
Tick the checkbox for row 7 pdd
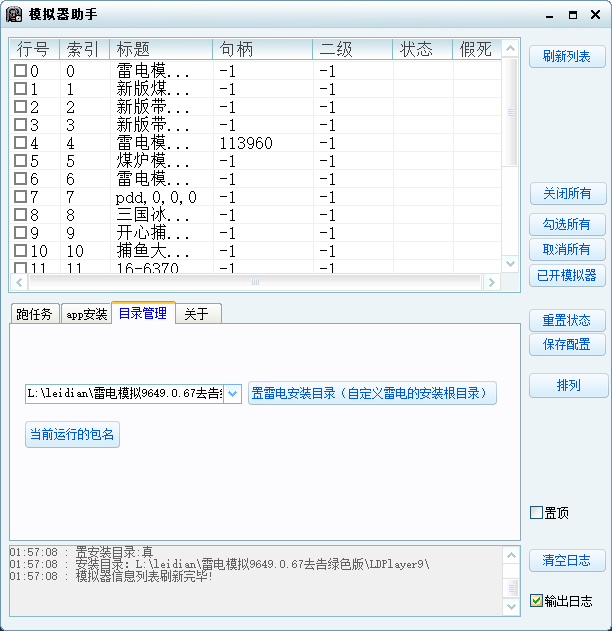[20, 197]
